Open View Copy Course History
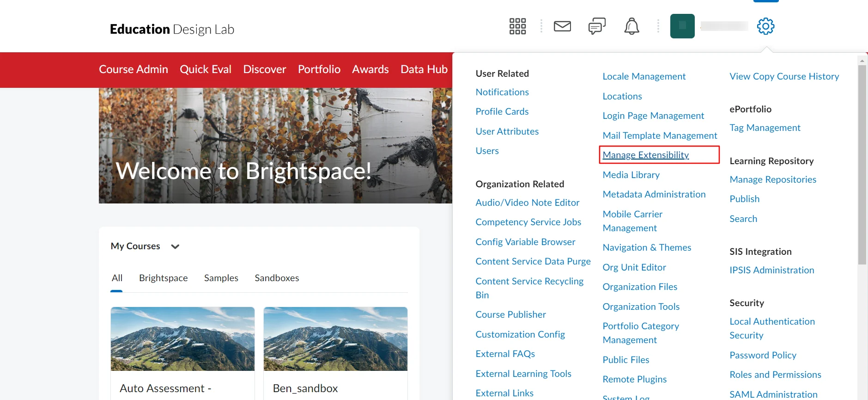 point(784,76)
